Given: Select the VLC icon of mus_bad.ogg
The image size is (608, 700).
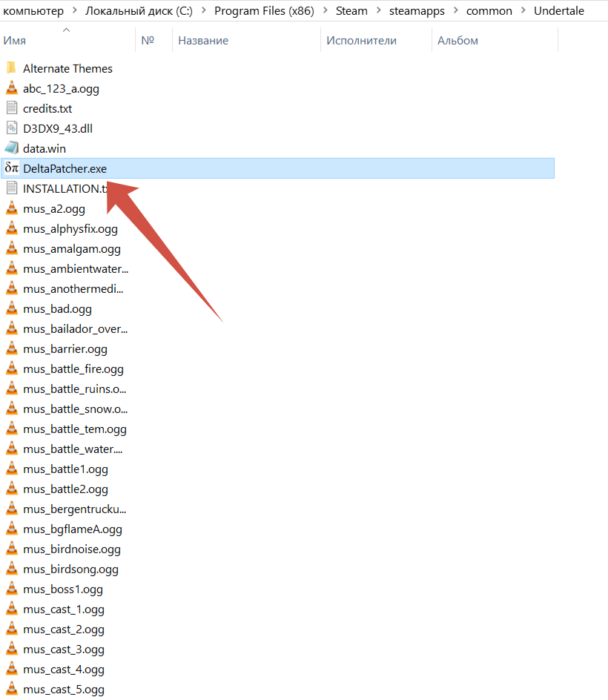Looking at the screenshot, I should coord(12,308).
